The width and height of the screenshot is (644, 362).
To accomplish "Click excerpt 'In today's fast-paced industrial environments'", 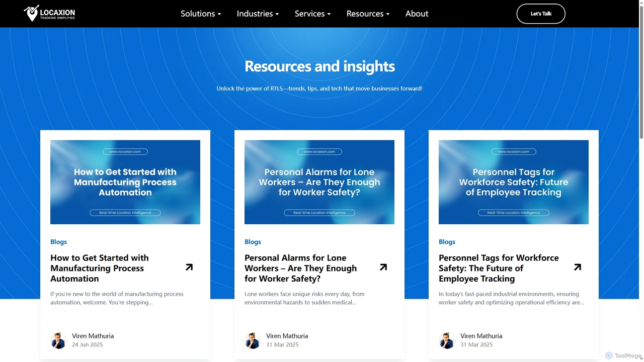I will click(x=511, y=298).
